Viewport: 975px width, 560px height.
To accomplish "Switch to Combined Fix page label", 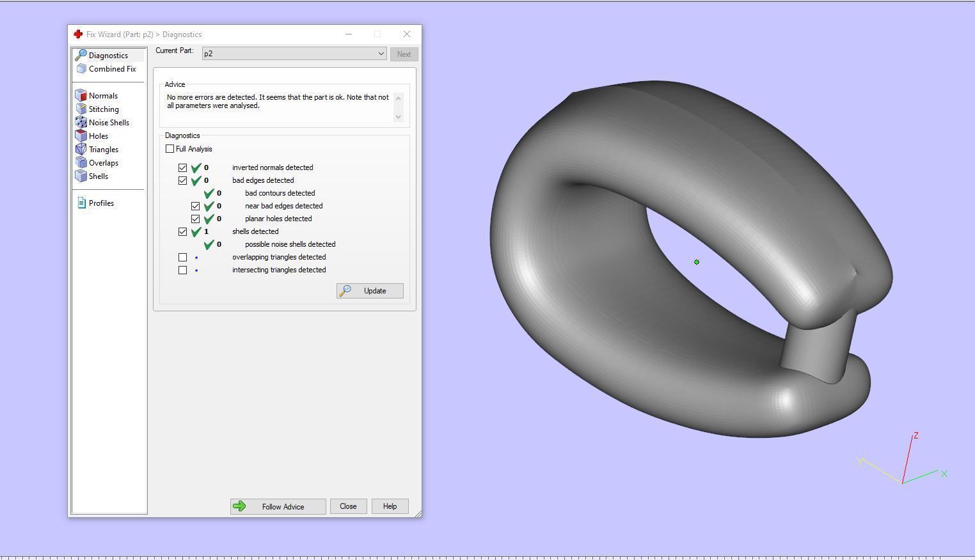I will (x=113, y=69).
